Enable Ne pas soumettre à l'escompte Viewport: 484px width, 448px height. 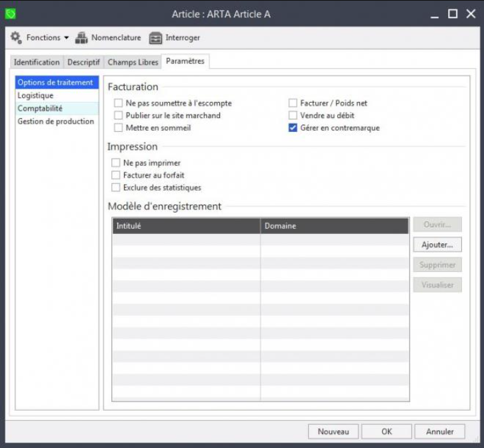tap(118, 103)
